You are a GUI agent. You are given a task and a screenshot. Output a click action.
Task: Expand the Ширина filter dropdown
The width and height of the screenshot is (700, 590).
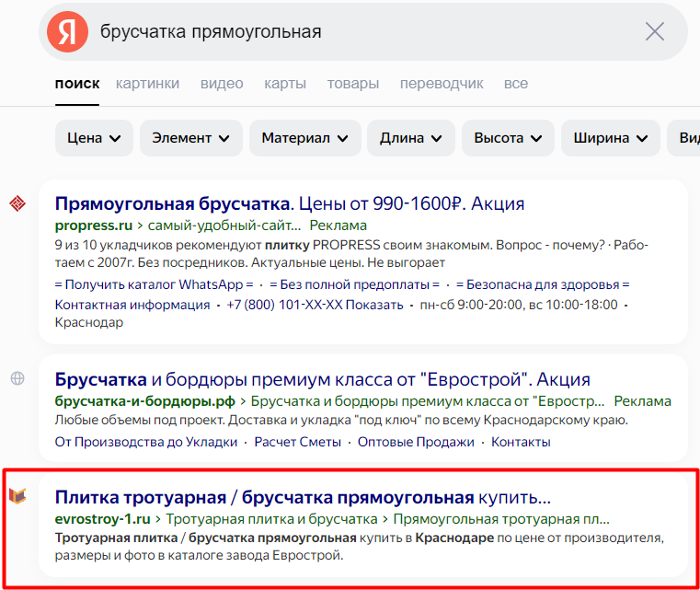click(x=611, y=138)
